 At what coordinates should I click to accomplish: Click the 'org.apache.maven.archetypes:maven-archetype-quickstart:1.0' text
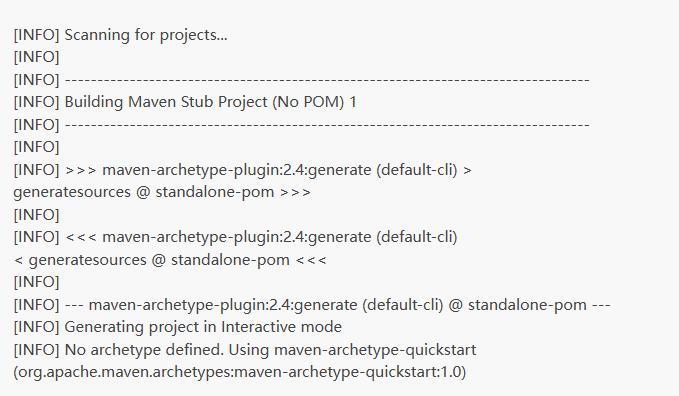[x=239, y=372]
